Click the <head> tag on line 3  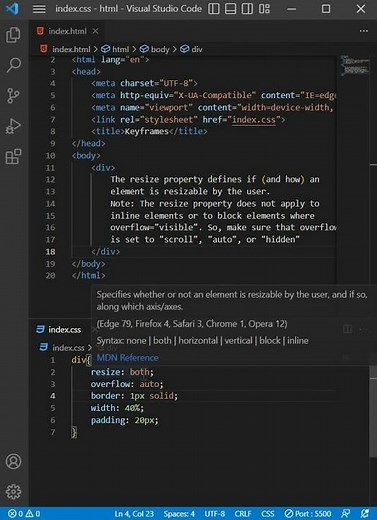[x=86, y=72]
